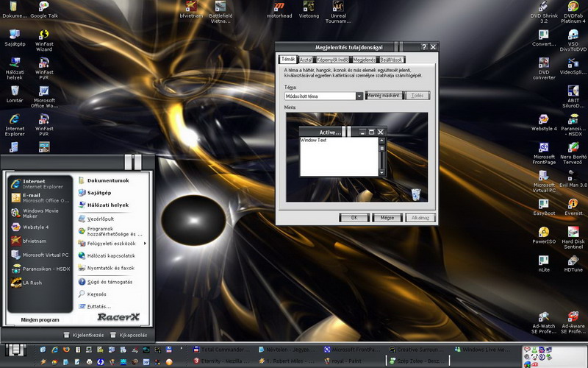Click the Mégse cancel button
Viewport: 588px width, 368px height.
387,217
